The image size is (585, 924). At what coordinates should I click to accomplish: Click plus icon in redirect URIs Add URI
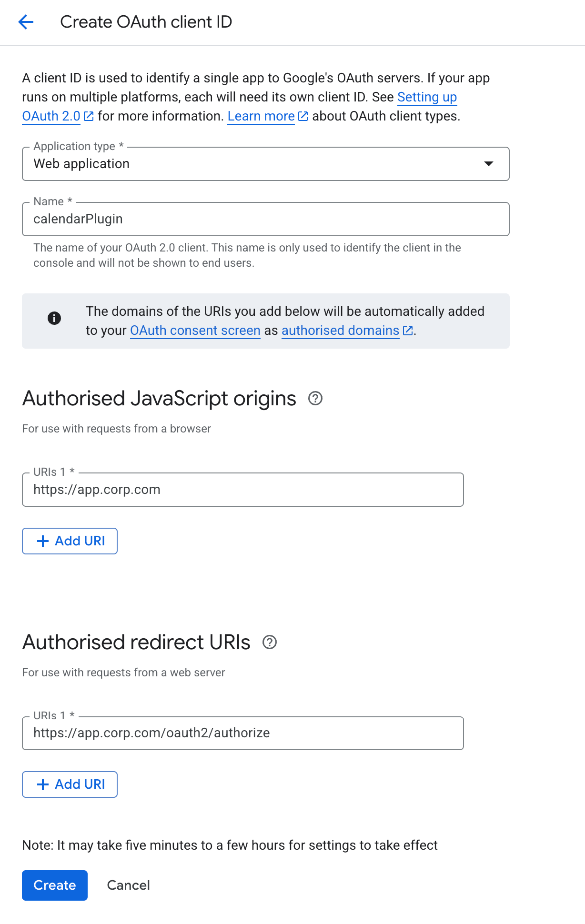pyautogui.click(x=43, y=784)
